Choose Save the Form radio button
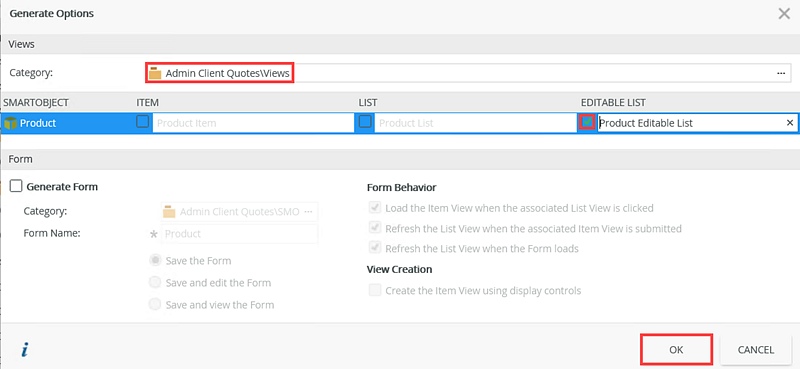Image resolution: width=800 pixels, height=369 pixels. click(x=155, y=260)
